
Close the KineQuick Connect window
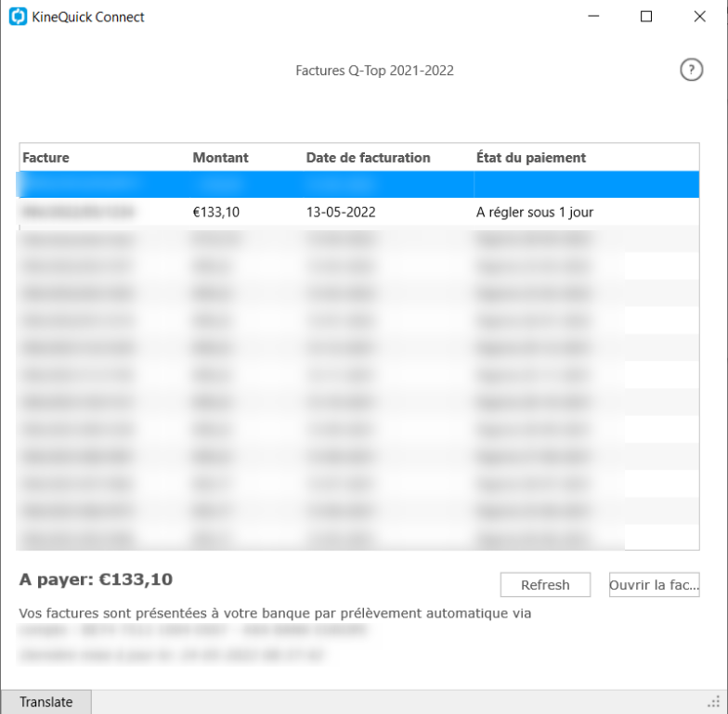coord(700,17)
